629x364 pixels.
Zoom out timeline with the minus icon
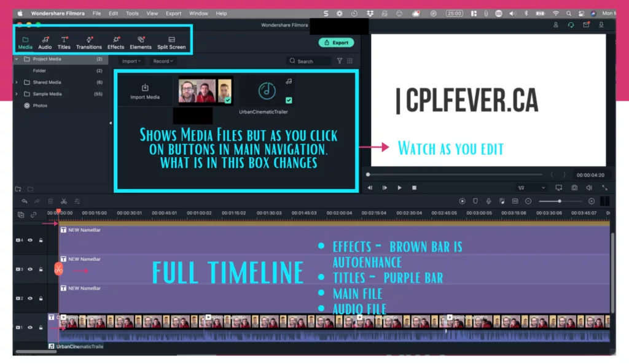point(528,201)
